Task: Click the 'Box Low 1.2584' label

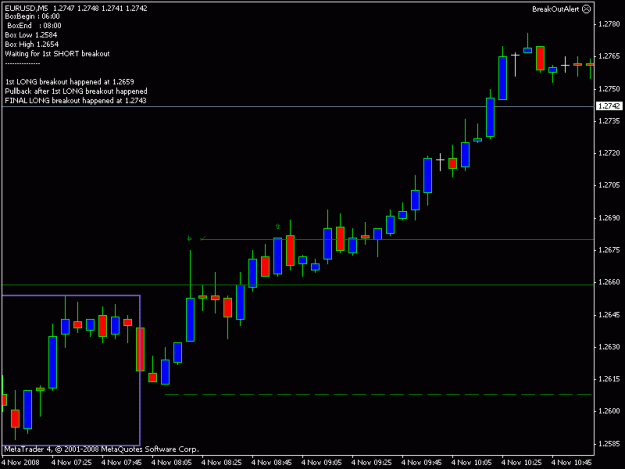Action: [x=31, y=35]
